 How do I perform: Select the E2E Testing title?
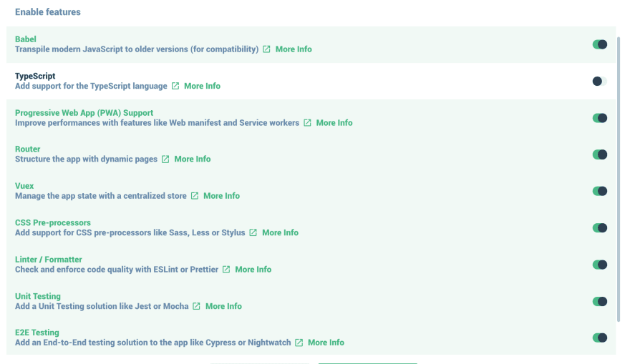point(37,333)
